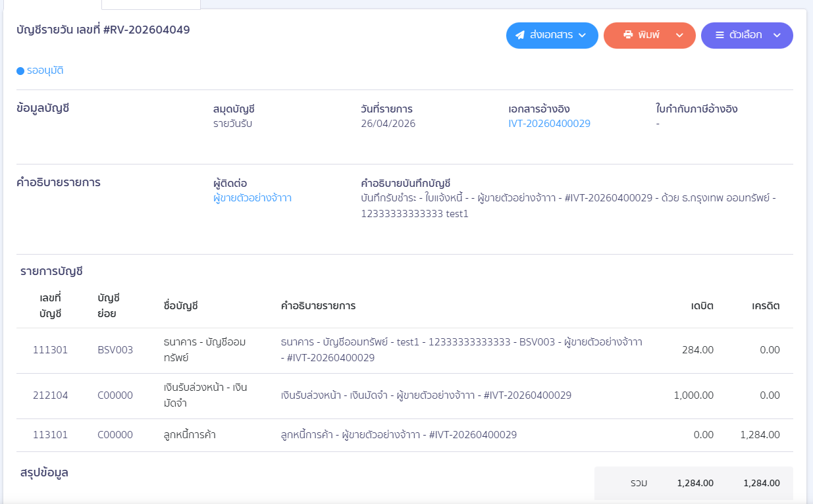Screen dimensions: 813x504
Task: Click the รายการบัญชี section heading
Action: click(51, 271)
